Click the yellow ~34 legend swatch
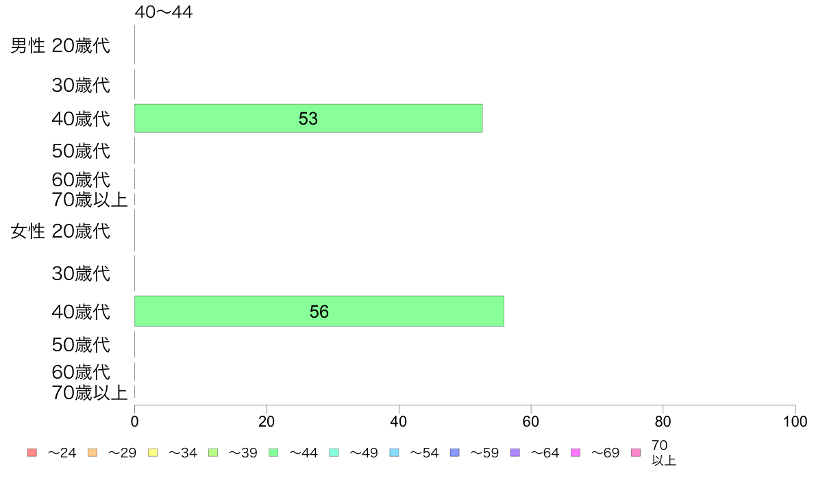814x504 pixels. pos(153,453)
